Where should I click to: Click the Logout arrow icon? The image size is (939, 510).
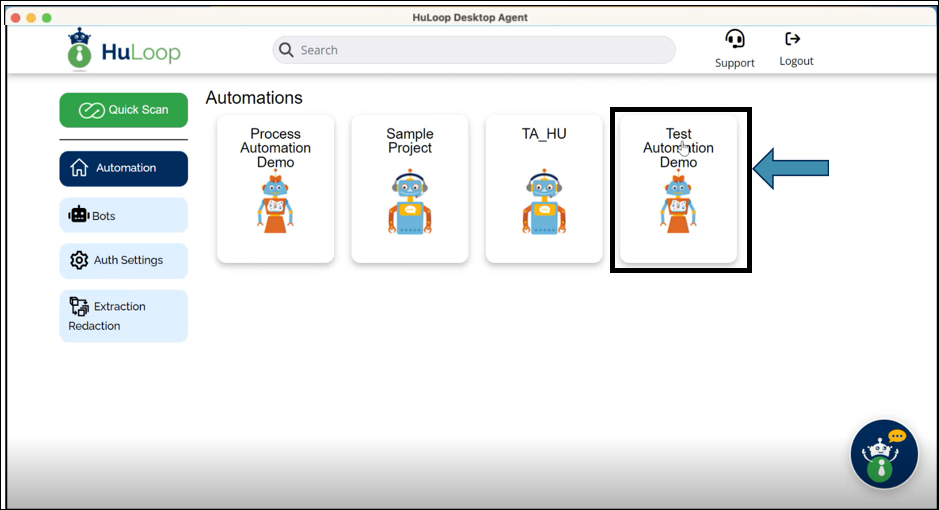click(x=793, y=39)
